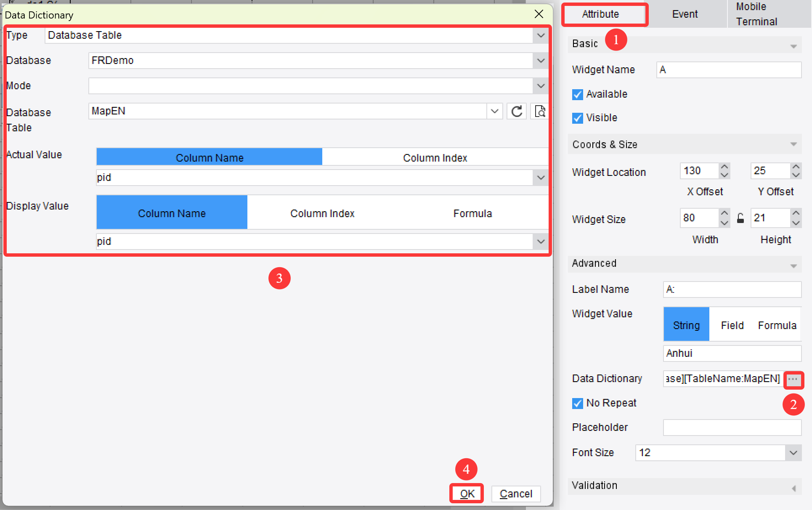Click inside the Placeholder input field

pyautogui.click(x=732, y=427)
